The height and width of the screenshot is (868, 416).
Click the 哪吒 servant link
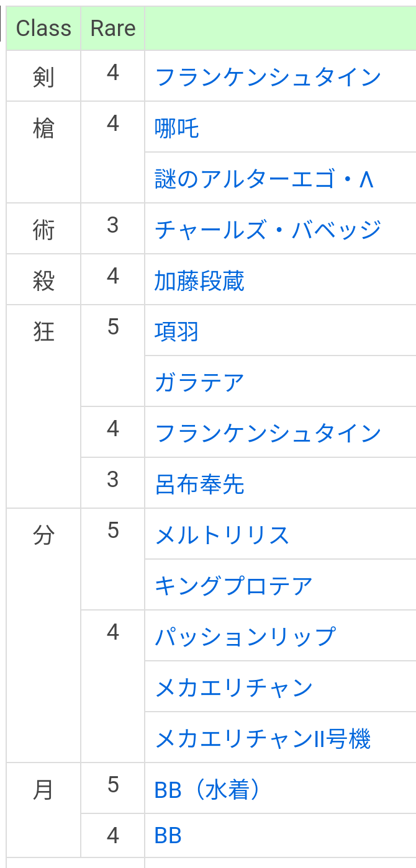177,128
